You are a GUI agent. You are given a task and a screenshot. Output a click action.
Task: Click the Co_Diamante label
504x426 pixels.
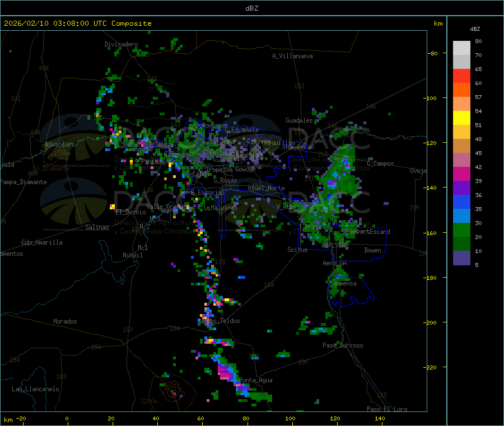[51, 168]
